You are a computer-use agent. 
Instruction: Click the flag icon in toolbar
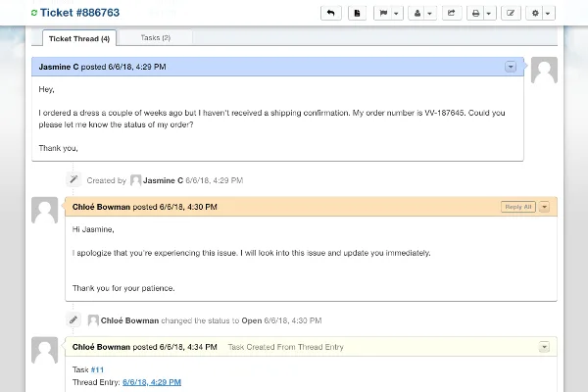tap(383, 13)
